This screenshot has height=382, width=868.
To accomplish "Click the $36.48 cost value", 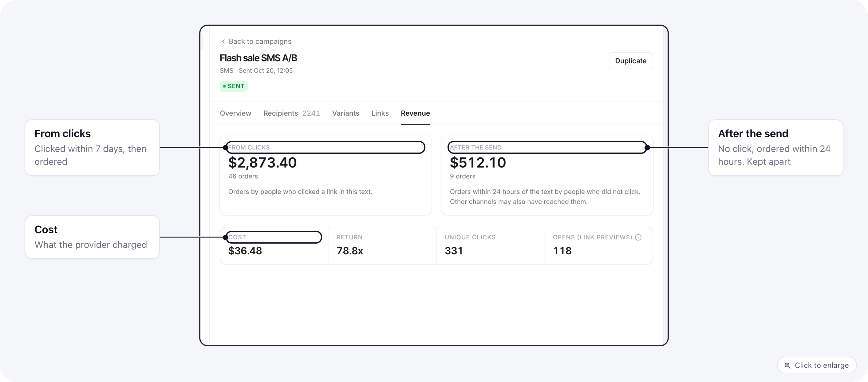I will click(245, 251).
